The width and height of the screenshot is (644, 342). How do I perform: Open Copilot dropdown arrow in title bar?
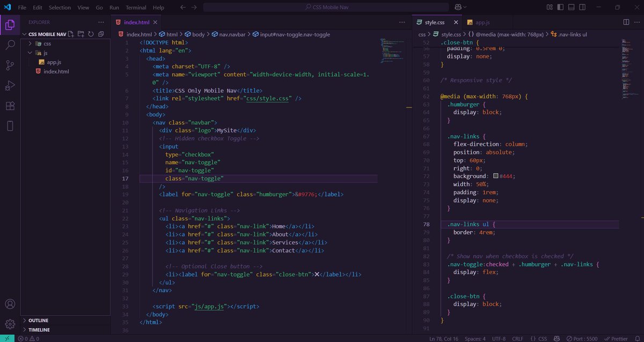pyautogui.click(x=465, y=8)
